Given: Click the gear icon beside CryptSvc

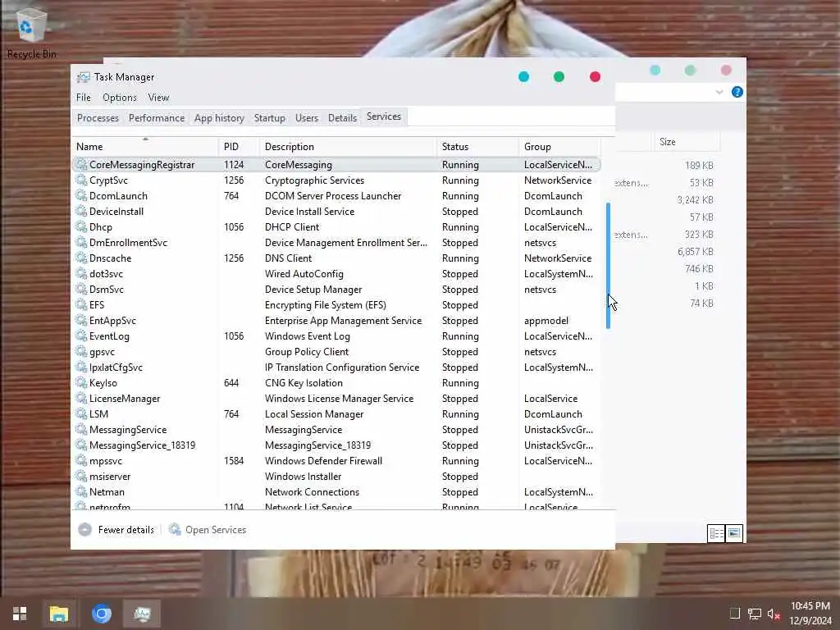Looking at the screenshot, I should pyautogui.click(x=81, y=180).
